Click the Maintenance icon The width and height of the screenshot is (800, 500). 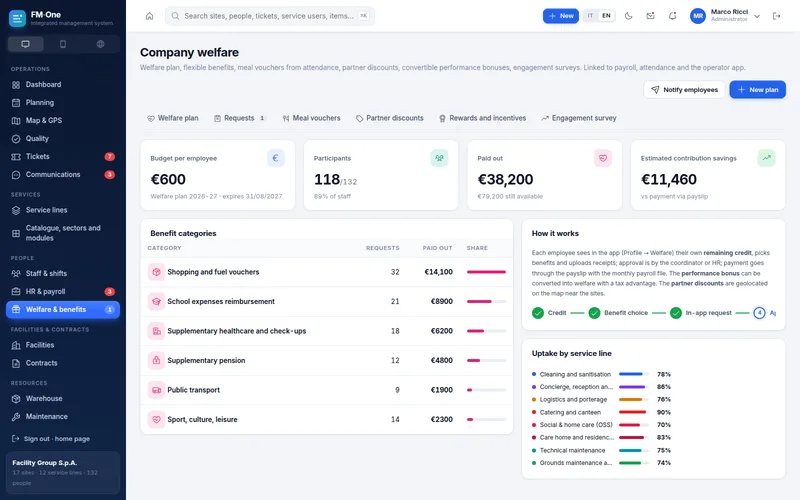16,417
